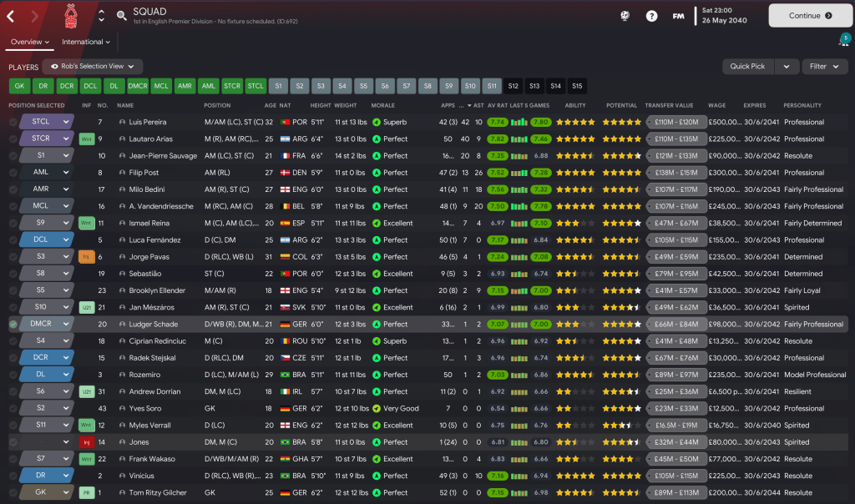
Task: Open the notifications bell icon
Action: pos(843,42)
